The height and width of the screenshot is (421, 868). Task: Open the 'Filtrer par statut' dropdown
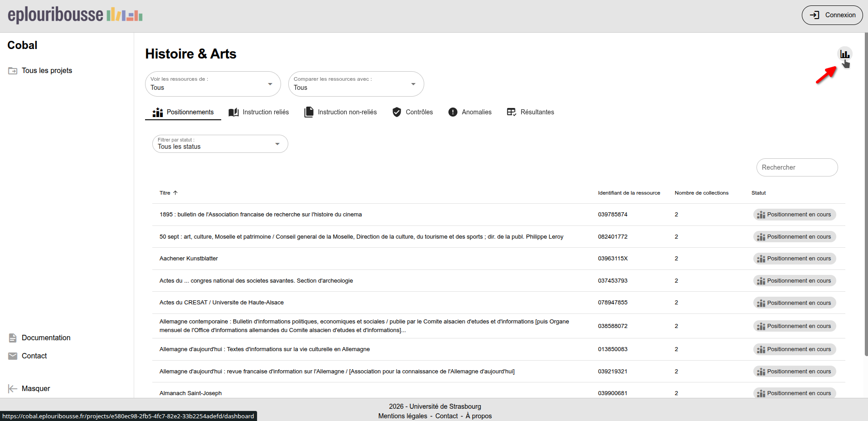(x=220, y=144)
